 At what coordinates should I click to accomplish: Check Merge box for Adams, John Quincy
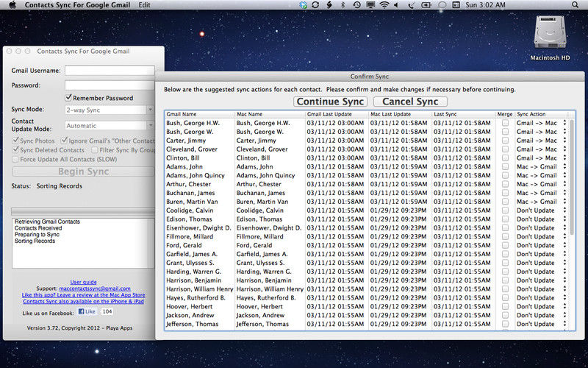point(505,175)
